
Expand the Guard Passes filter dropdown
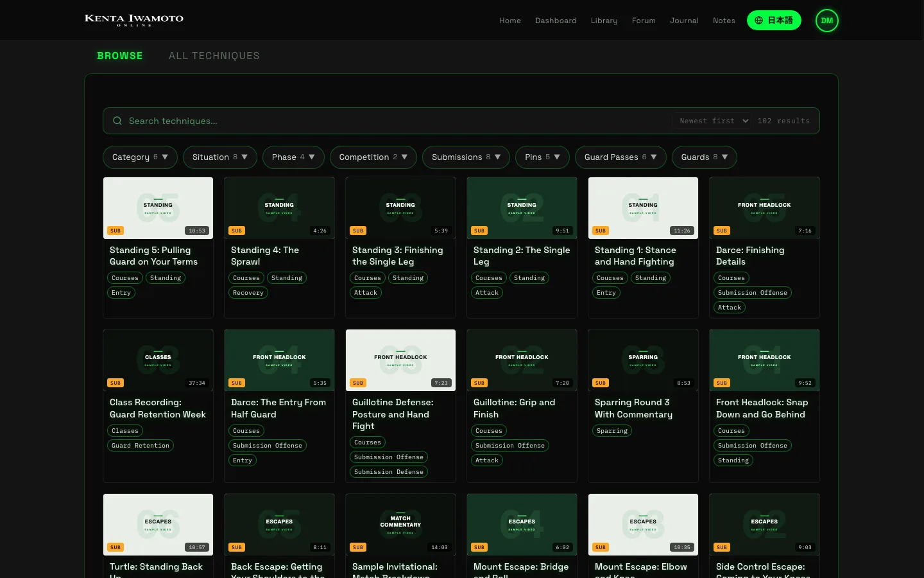(x=620, y=157)
